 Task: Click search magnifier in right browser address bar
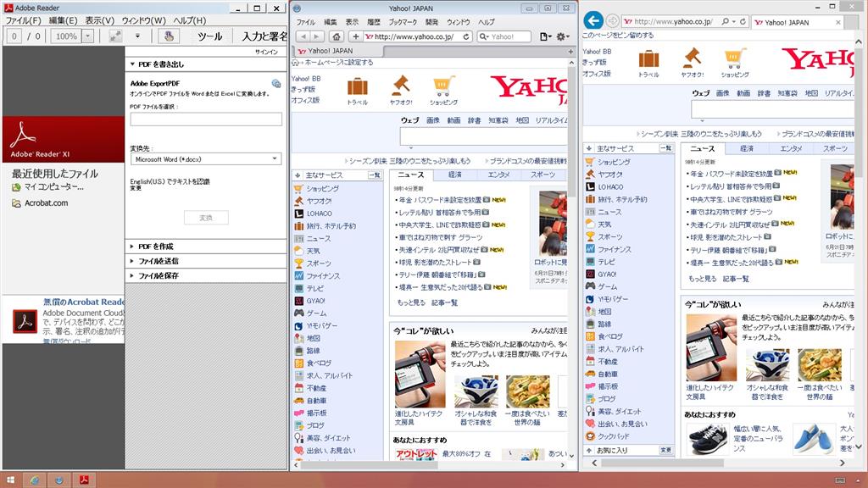[x=726, y=21]
